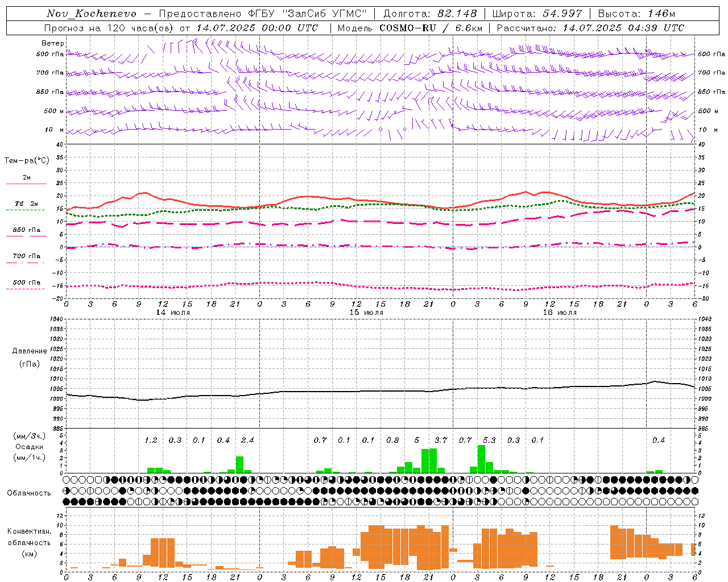Screen dimensions: 728x582
Task: Click the latitude value Широта: 54.997
Action: 537,14
